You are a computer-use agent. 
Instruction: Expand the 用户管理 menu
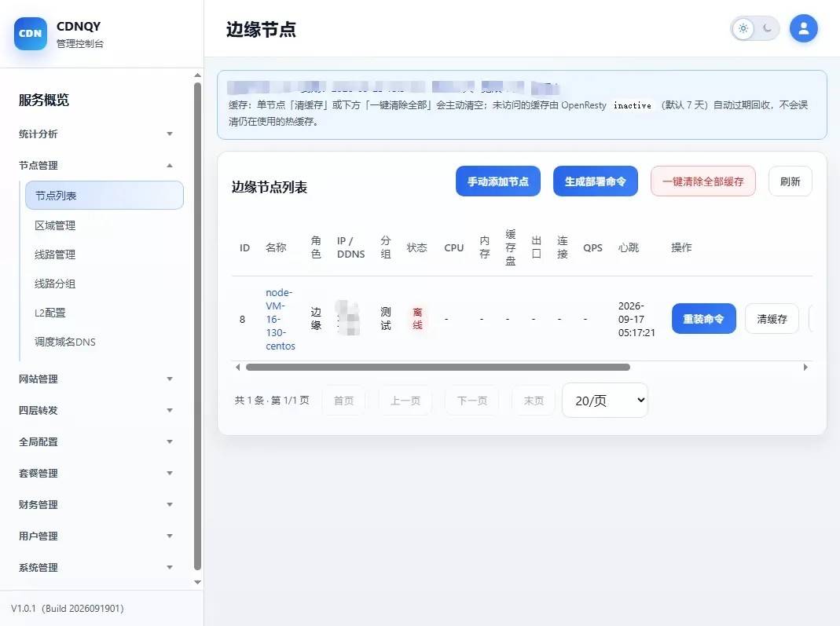pyautogui.click(x=96, y=536)
